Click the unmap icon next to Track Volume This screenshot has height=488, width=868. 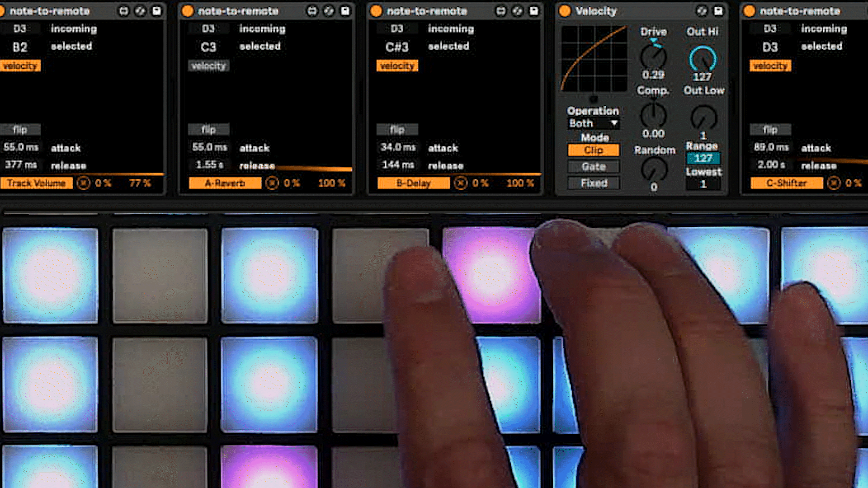click(x=84, y=183)
